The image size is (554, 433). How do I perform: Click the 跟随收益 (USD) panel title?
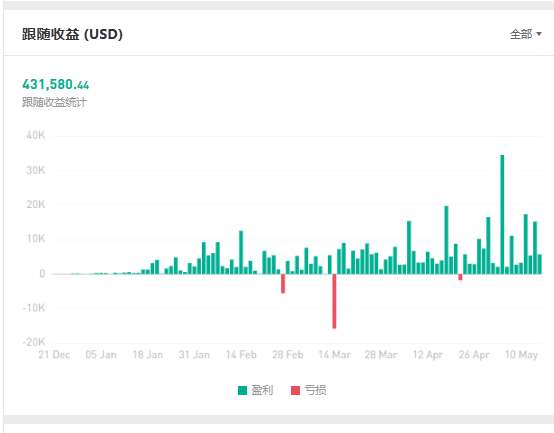72,34
